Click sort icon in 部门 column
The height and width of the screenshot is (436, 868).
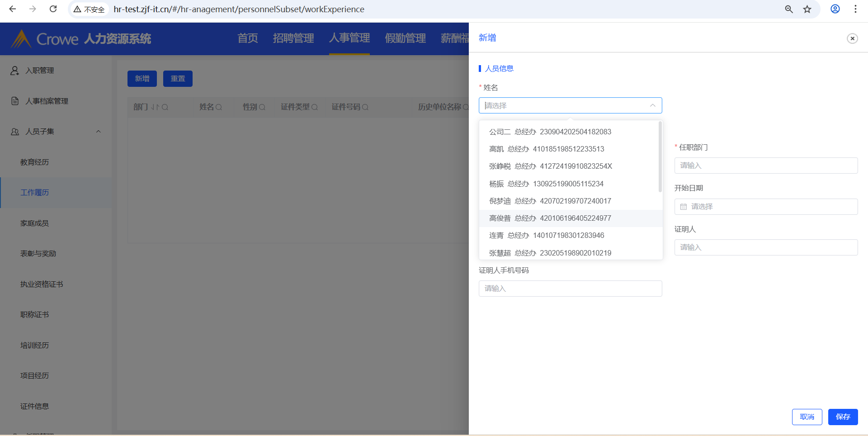(155, 107)
